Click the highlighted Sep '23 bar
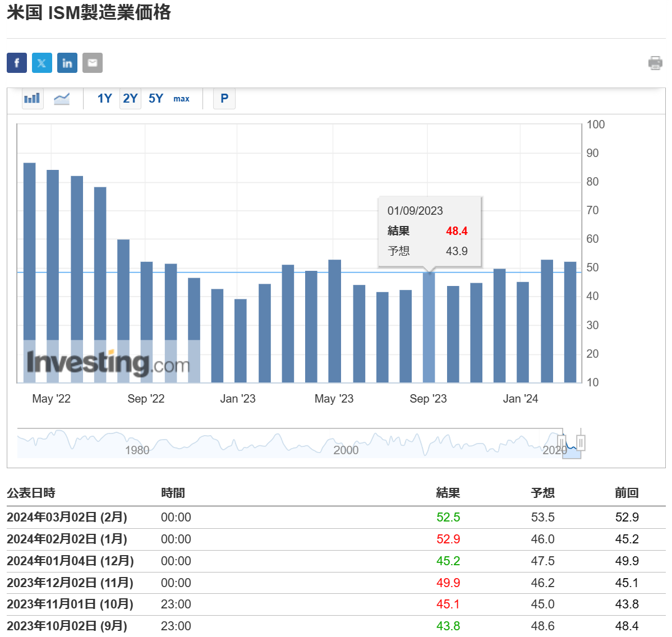 click(429, 327)
